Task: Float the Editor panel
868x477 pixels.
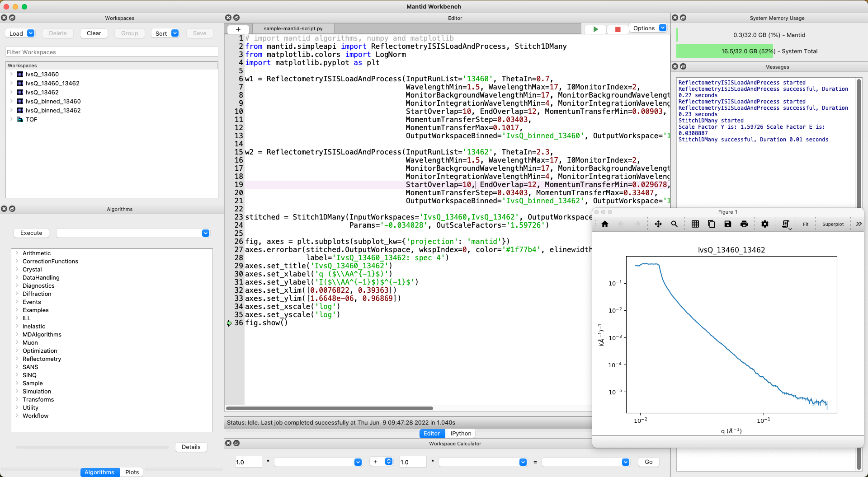Action: (236, 18)
